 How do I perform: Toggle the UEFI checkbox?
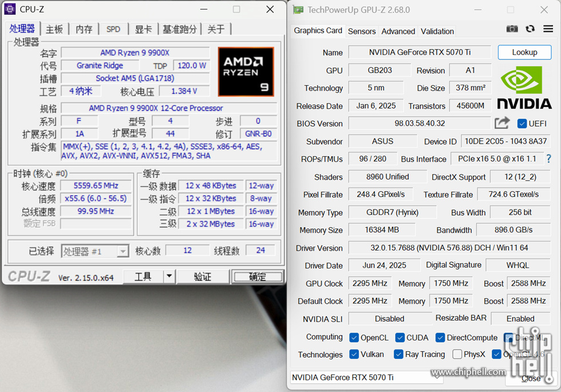point(522,124)
